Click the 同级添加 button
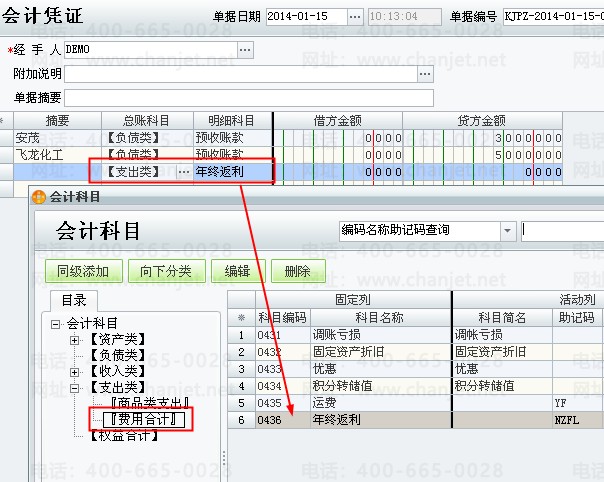Viewport: 604px width, 482px height. (x=84, y=271)
